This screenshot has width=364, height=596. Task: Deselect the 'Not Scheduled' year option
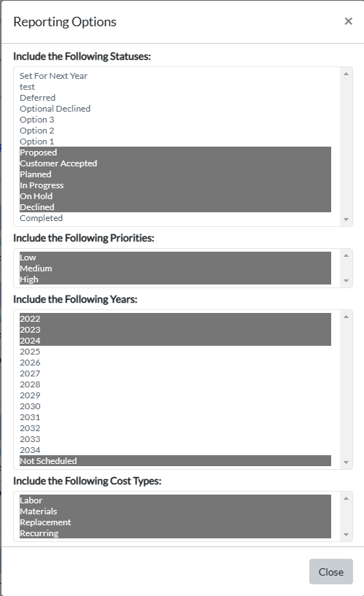(x=175, y=461)
